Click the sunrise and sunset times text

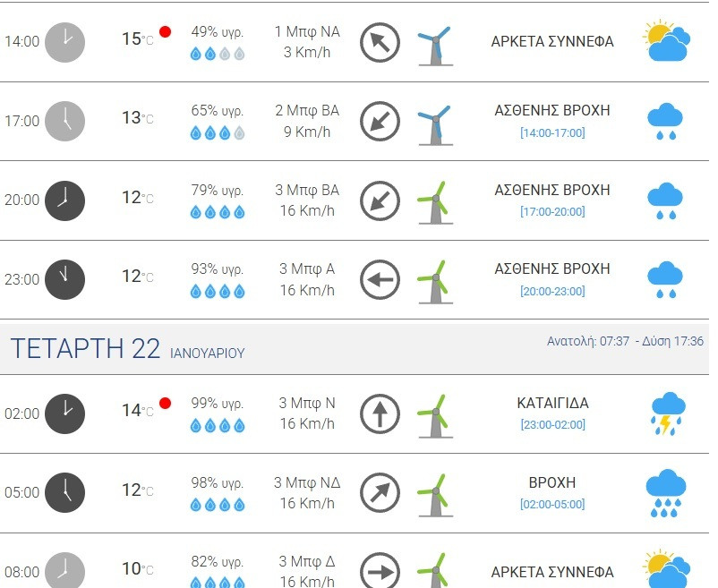coord(625,342)
